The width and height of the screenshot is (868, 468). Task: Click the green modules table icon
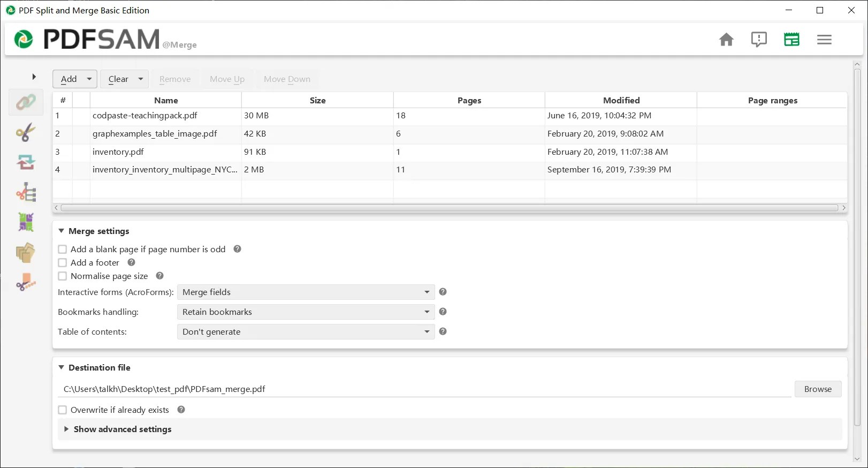[x=791, y=39]
